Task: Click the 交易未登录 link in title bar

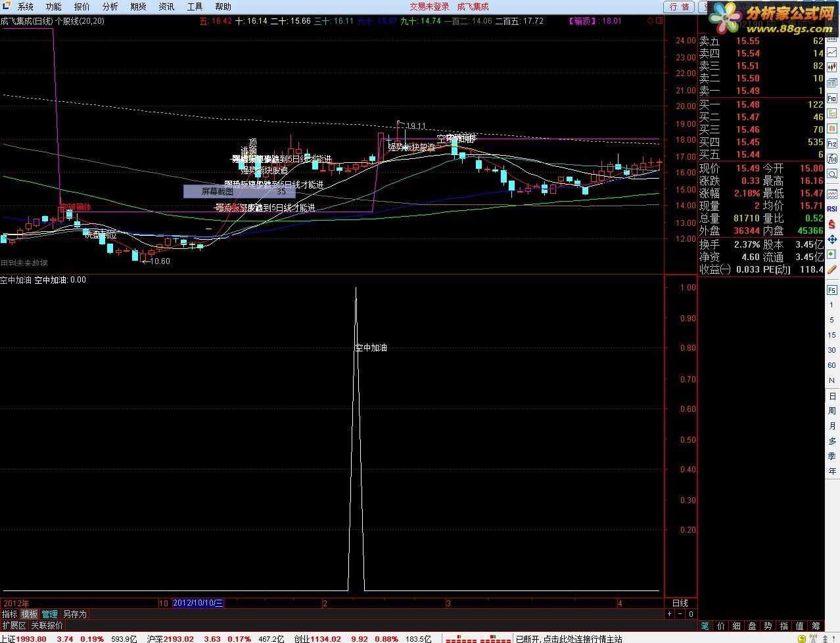Action: coord(429,7)
